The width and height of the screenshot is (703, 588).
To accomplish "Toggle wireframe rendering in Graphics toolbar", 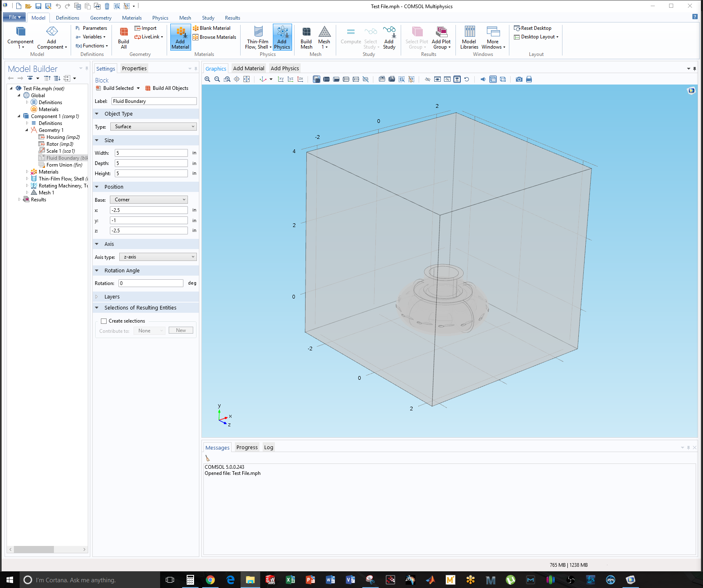I will click(503, 79).
